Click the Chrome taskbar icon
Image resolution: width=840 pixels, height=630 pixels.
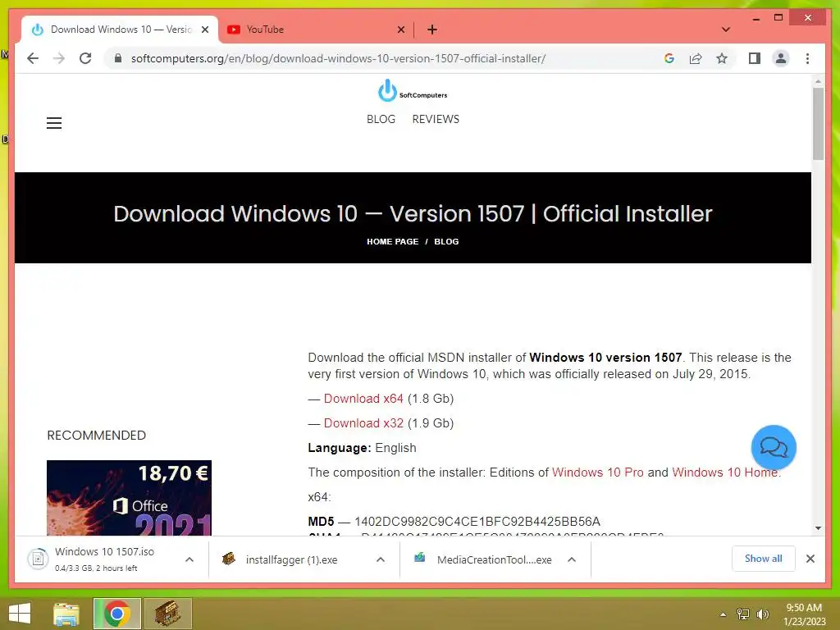tap(117, 614)
